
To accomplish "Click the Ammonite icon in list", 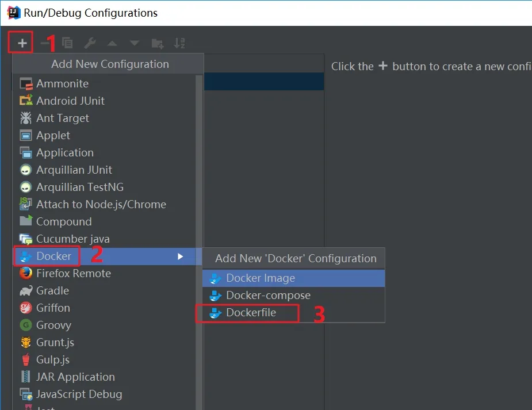I will point(26,84).
